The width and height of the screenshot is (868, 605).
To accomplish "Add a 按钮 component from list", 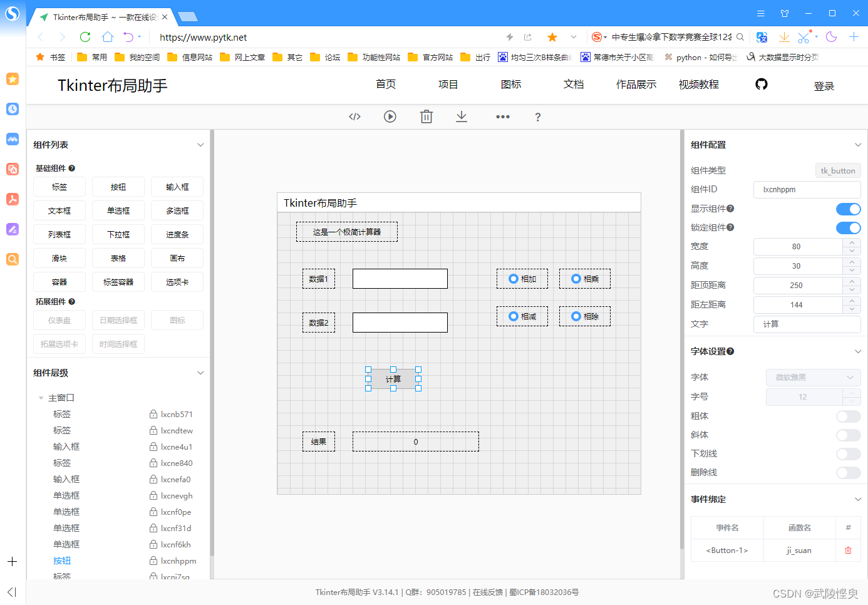I will point(118,187).
